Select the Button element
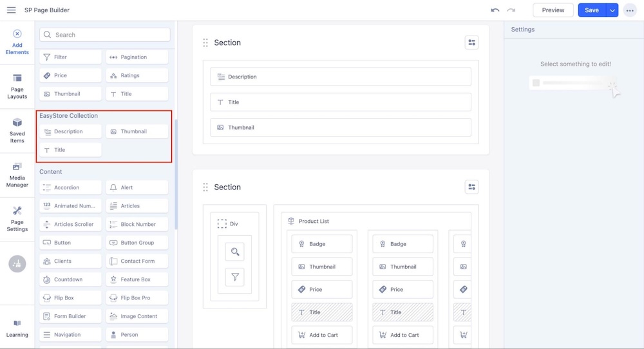This screenshot has height=349, width=644. (x=70, y=243)
